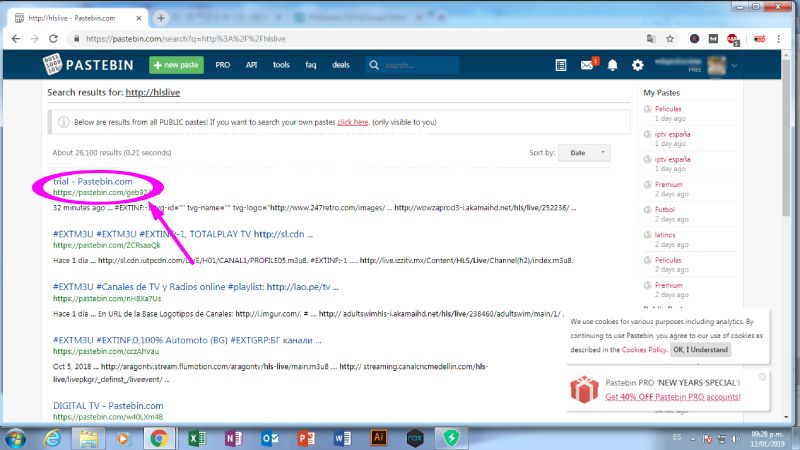Open Nox player from the taskbar
Image resolution: width=800 pixels, height=450 pixels.
click(415, 438)
